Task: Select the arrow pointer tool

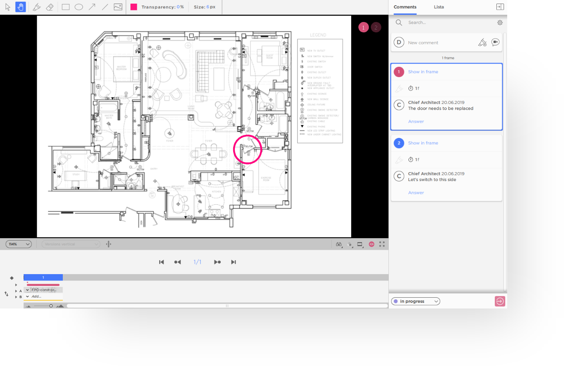Action: [8, 7]
